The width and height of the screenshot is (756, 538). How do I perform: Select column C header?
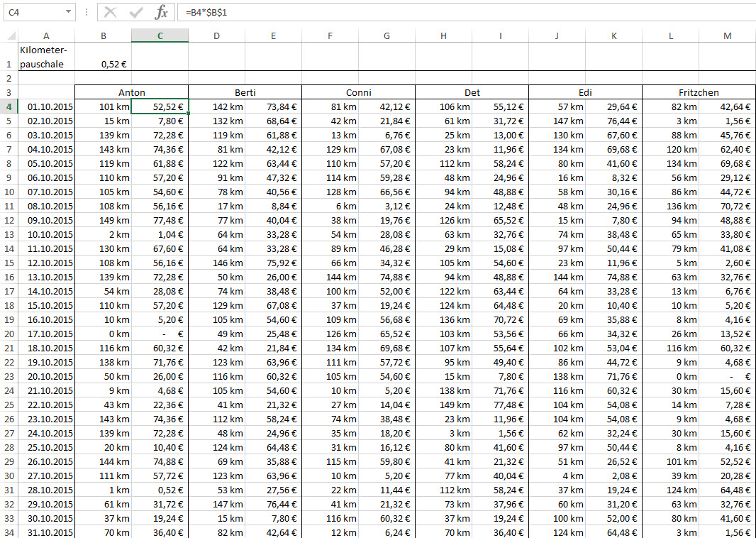pos(160,36)
